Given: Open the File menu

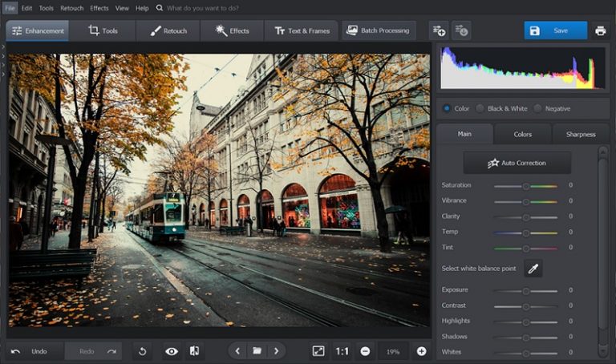Looking at the screenshot, I should [x=10, y=8].
